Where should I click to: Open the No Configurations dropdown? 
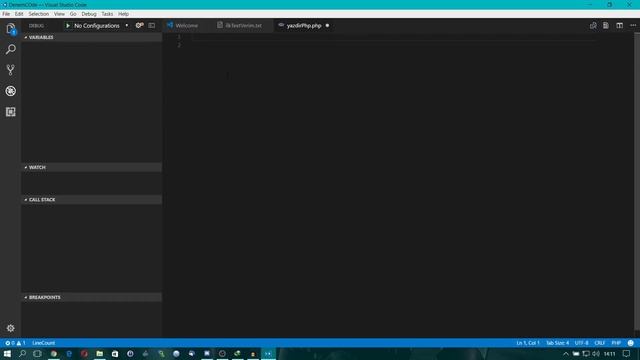(101, 26)
